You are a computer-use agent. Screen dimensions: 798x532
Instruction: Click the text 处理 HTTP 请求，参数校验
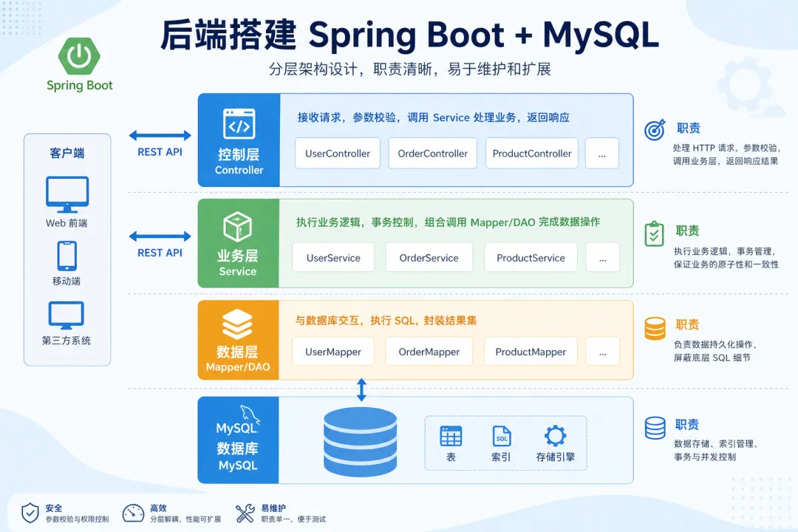(726, 148)
